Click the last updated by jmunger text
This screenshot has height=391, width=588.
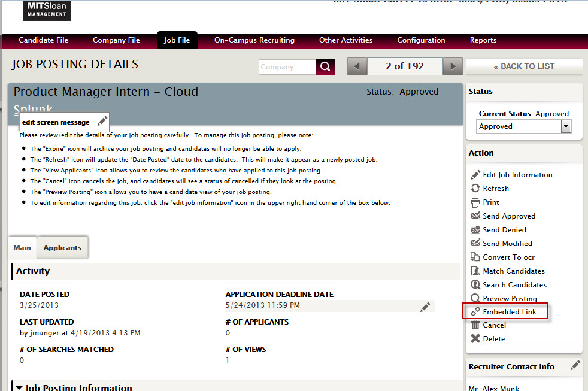[80, 333]
